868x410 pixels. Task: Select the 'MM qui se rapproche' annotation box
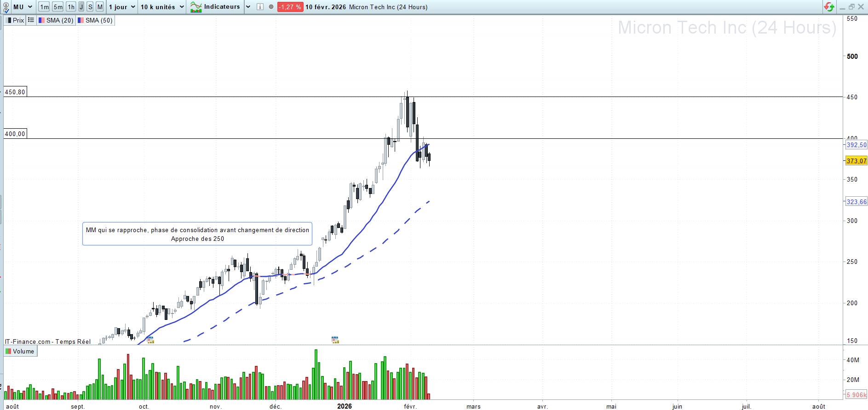(x=197, y=234)
